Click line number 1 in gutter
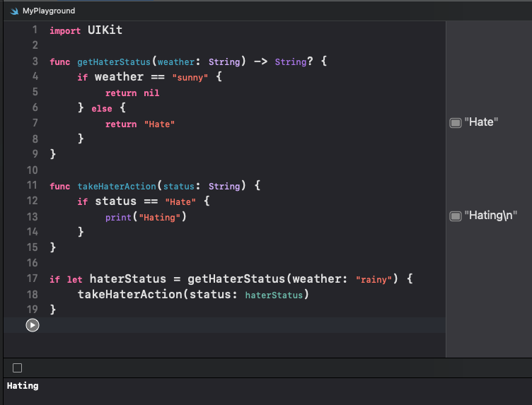The image size is (532, 405). point(35,30)
